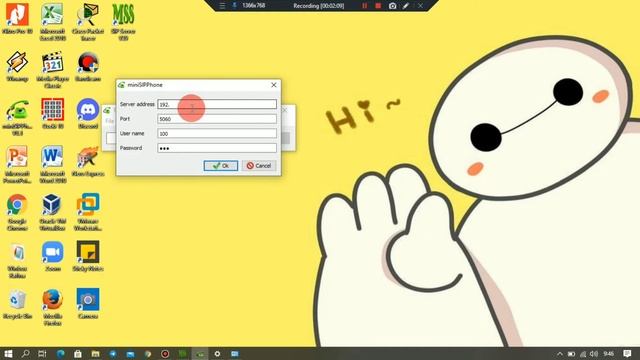Click the User name field showing 100
640x360 pixels.
point(217,133)
